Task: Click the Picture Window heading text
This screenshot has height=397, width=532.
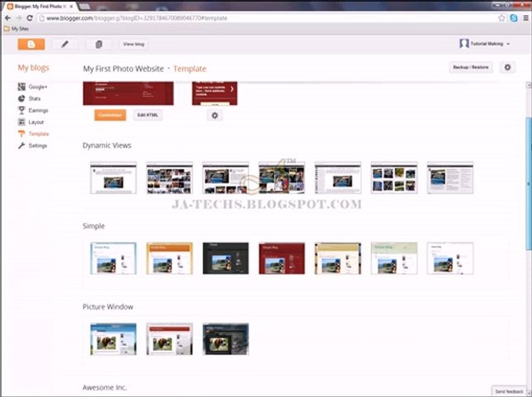Action: pyautogui.click(x=108, y=307)
